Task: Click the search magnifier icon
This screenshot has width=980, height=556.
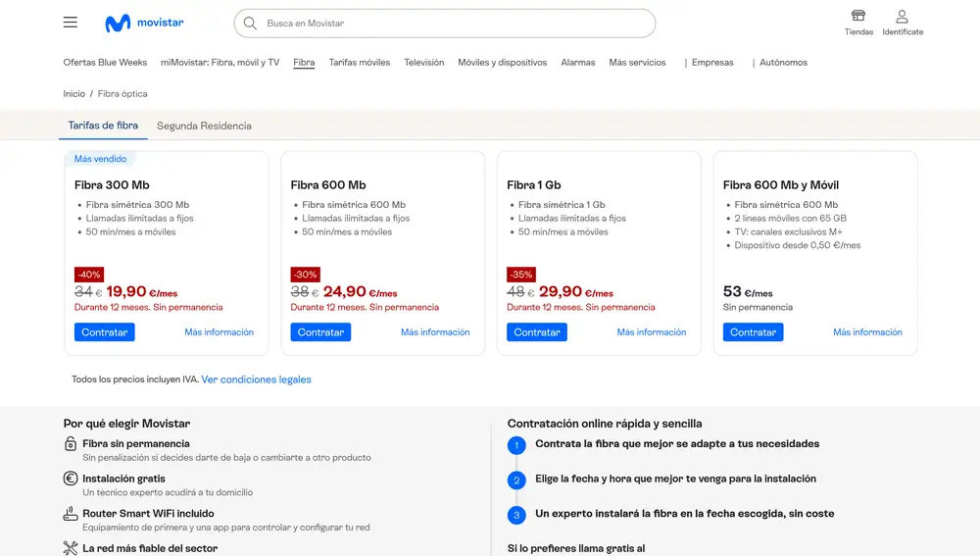Action: point(250,24)
